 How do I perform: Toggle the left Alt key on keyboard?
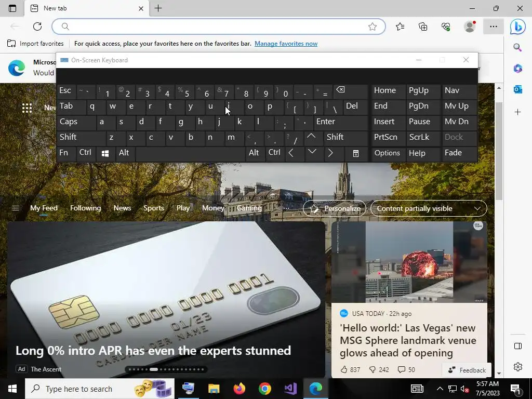coord(125,153)
